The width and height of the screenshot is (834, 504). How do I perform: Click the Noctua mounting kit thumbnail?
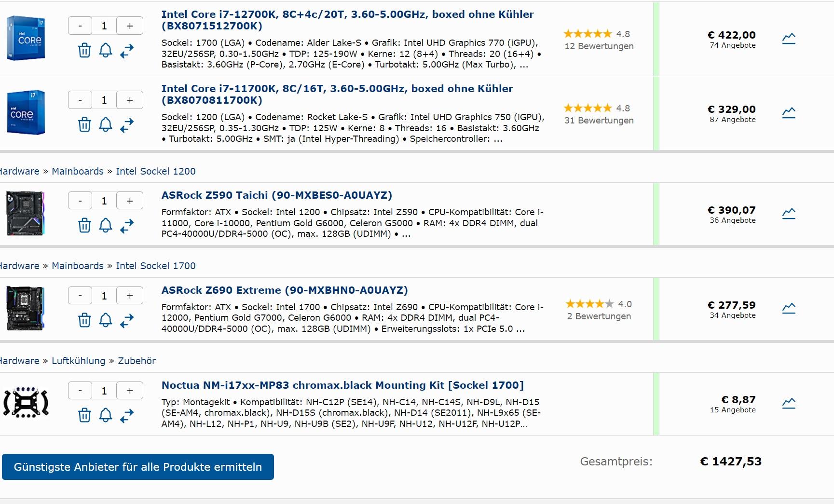pos(26,402)
